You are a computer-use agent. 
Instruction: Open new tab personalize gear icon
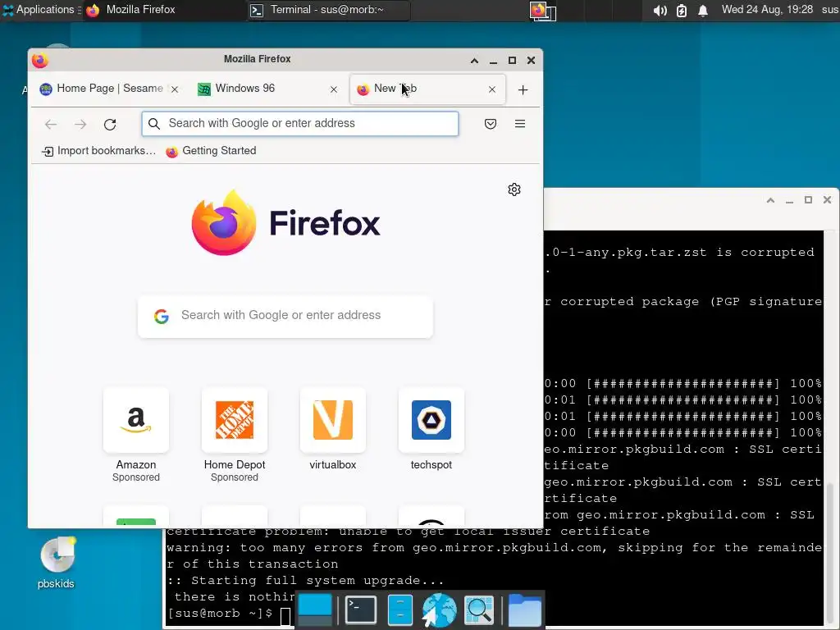514,189
